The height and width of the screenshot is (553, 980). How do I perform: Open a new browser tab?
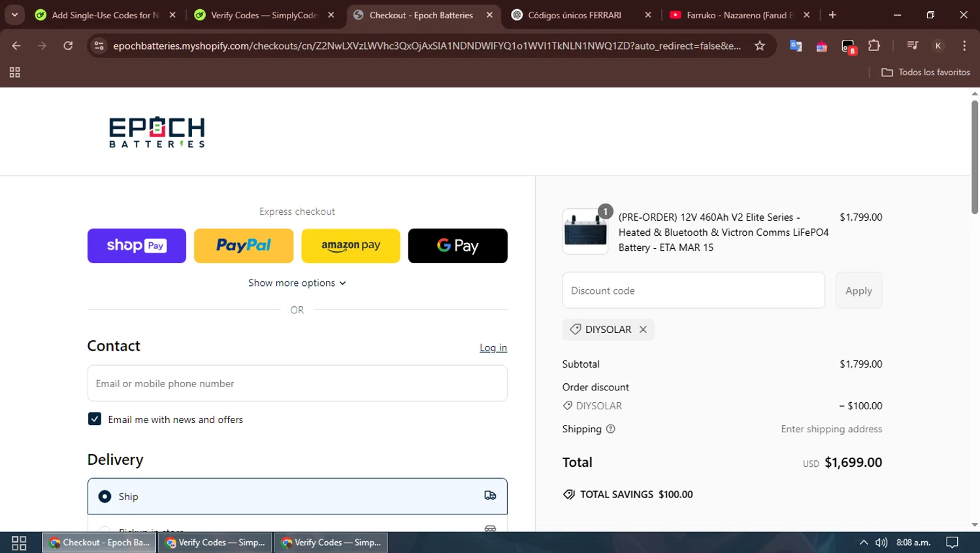click(832, 15)
